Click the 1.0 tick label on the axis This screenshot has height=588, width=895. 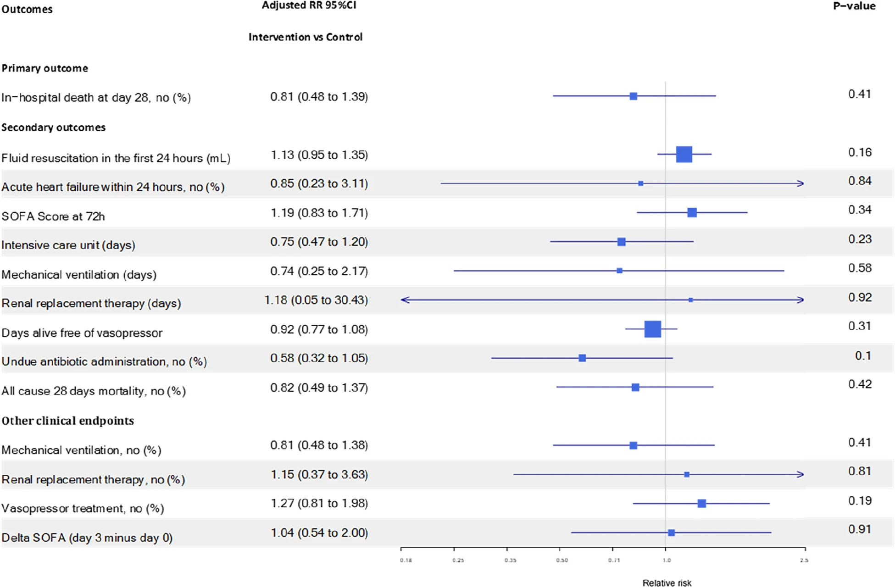click(x=667, y=560)
